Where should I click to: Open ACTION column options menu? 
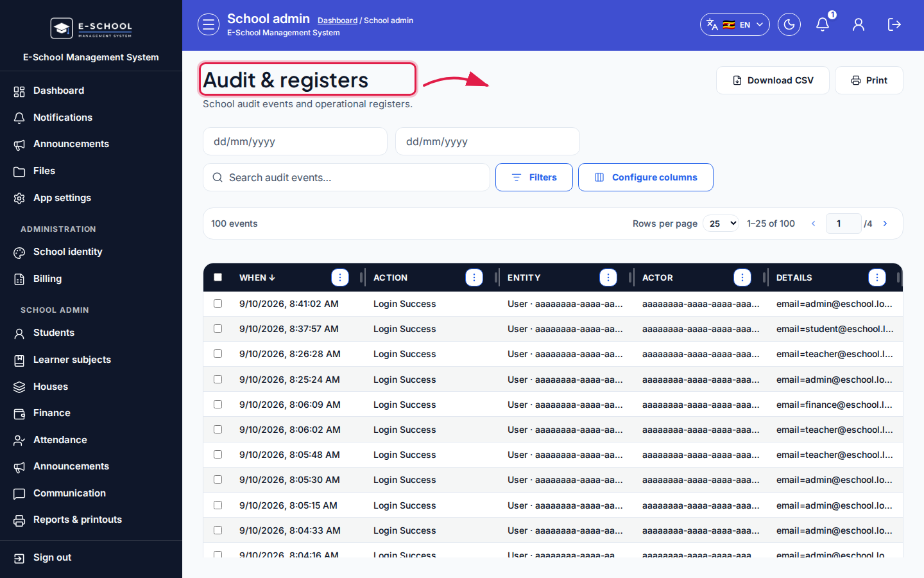[x=474, y=277]
